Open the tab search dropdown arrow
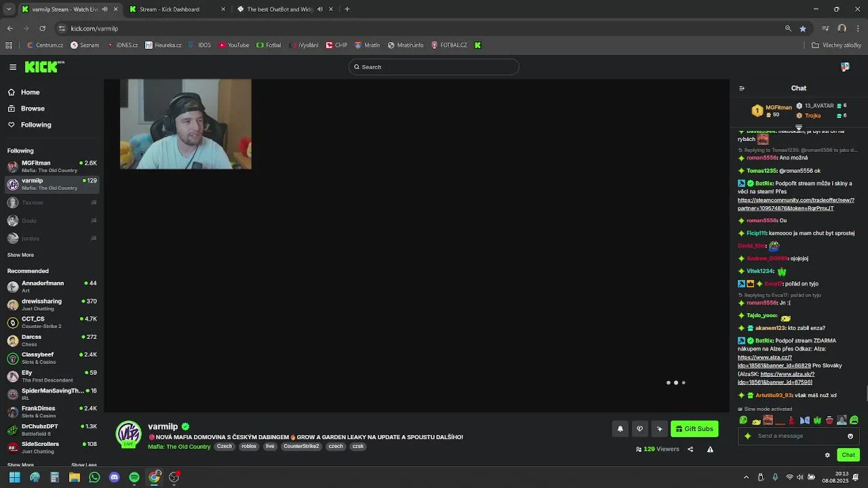The image size is (868, 488). click(9, 9)
